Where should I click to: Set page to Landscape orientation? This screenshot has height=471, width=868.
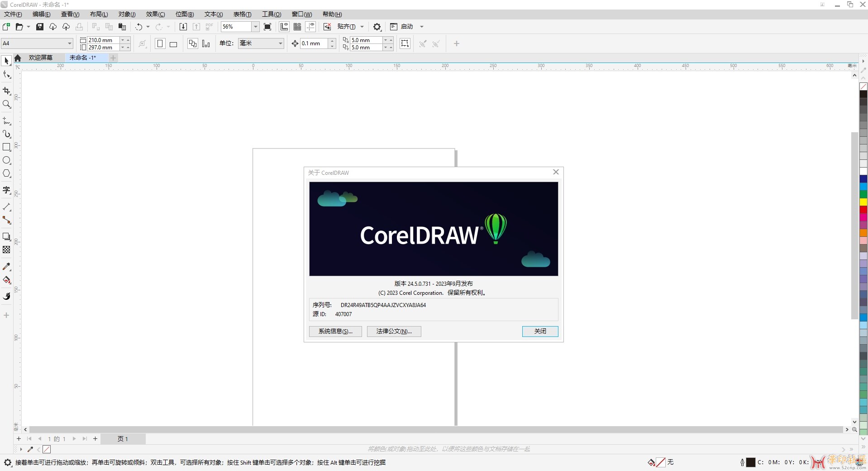(173, 43)
